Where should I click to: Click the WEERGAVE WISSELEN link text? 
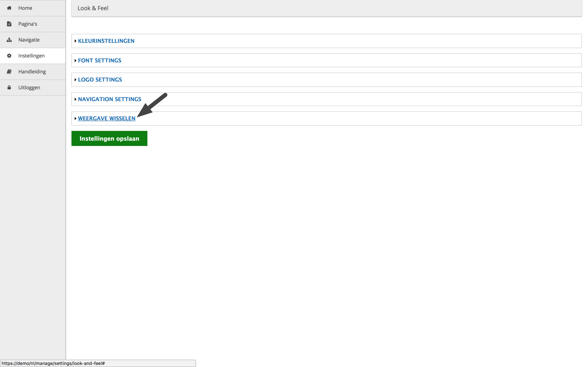pyautogui.click(x=107, y=118)
